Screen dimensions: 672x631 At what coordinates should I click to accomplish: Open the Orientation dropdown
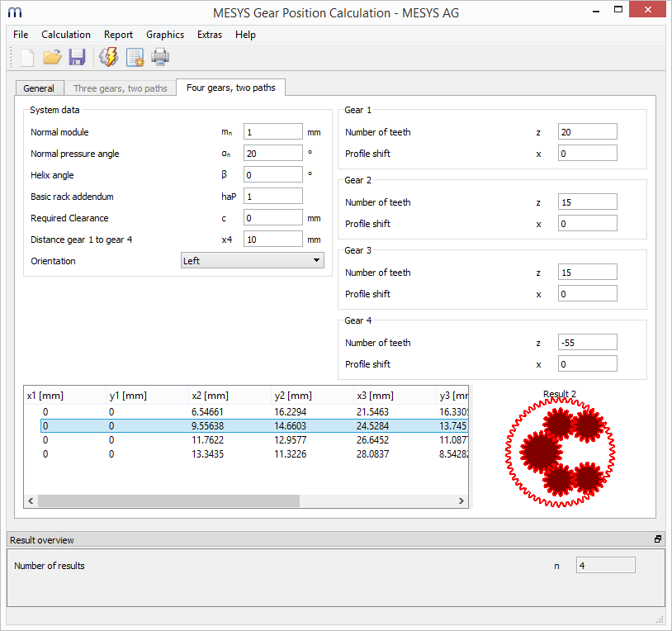pos(252,261)
